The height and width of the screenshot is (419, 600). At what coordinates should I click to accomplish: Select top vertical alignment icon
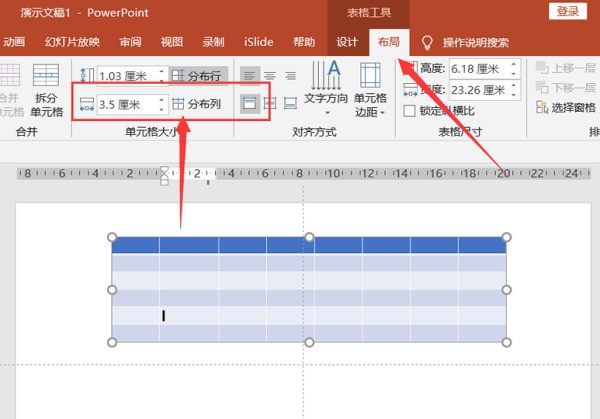tap(249, 104)
